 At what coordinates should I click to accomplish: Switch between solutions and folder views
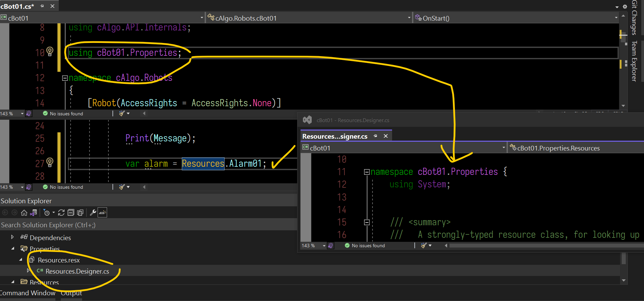click(33, 213)
